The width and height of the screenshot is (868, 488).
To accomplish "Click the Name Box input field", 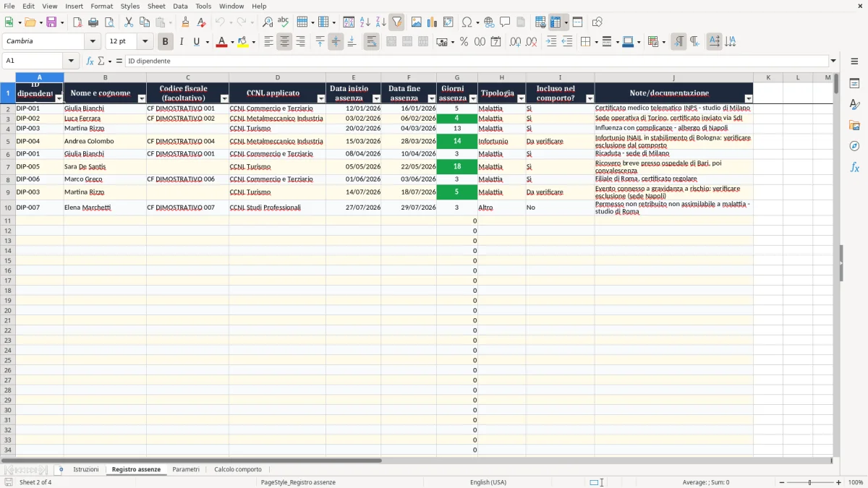I will (34, 61).
